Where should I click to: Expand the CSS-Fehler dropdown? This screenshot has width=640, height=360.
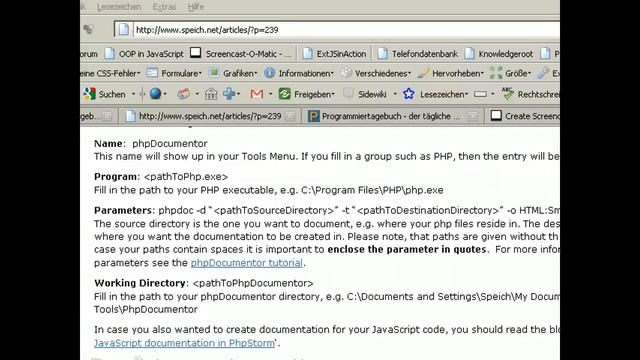(x=139, y=73)
